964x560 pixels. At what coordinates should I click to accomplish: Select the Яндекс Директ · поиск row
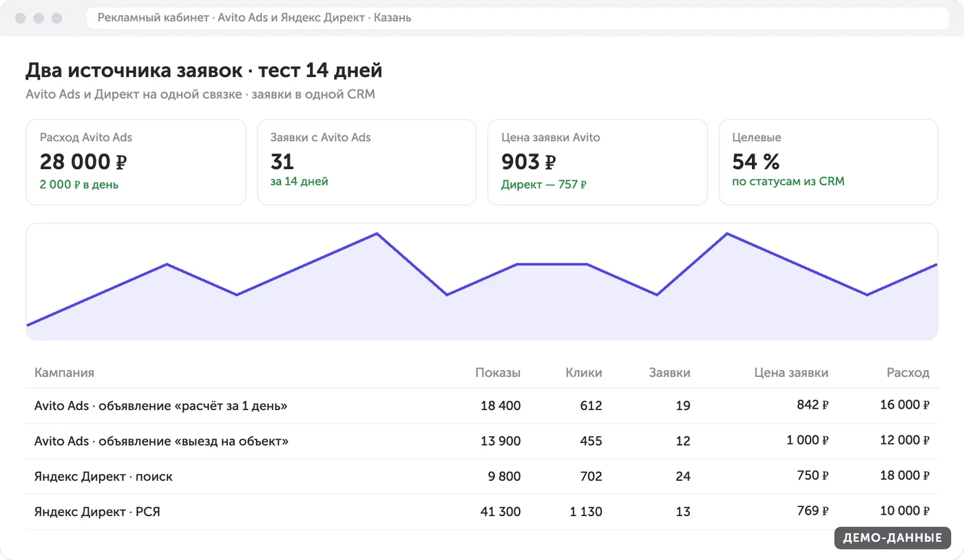(x=482, y=476)
